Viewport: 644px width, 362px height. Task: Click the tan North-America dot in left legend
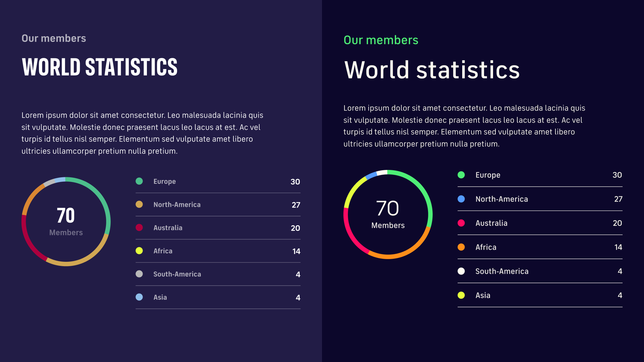[139, 204]
